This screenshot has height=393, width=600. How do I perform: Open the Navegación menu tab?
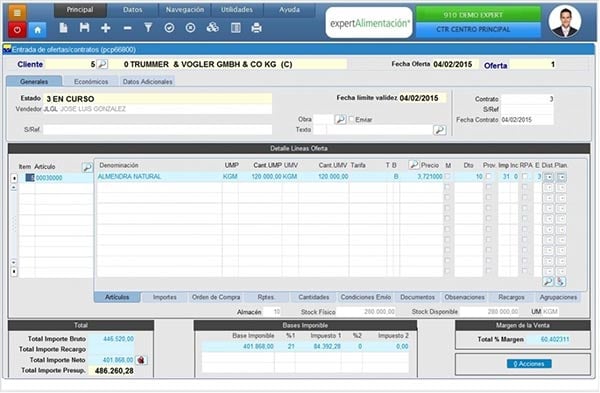pyautogui.click(x=184, y=10)
